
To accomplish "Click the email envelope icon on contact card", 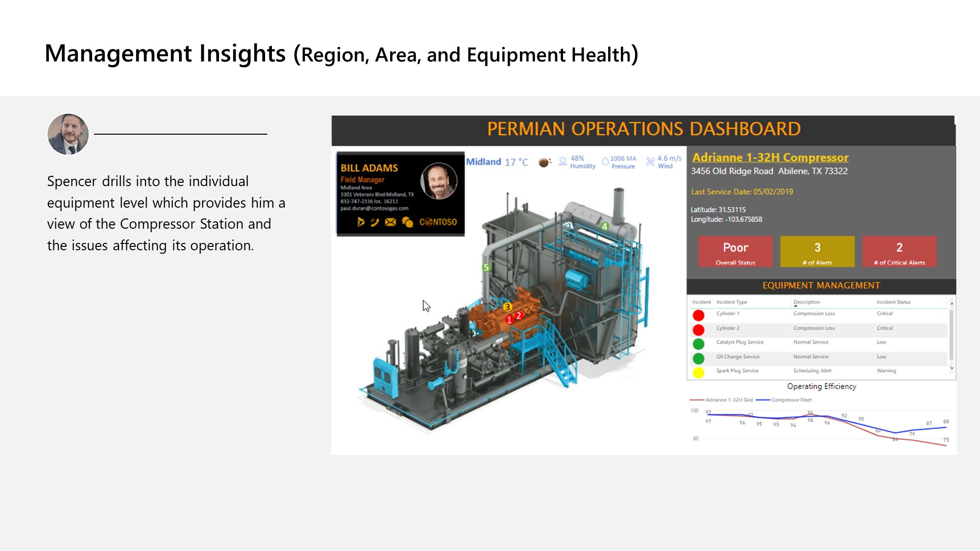I will coord(391,222).
